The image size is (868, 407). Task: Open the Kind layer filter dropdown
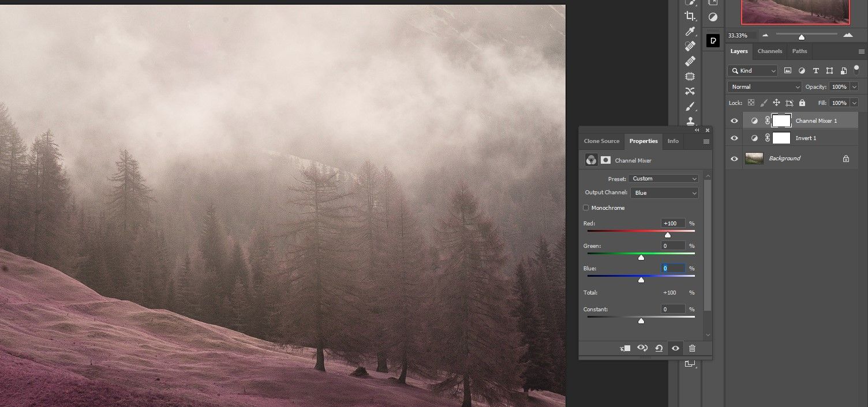753,70
